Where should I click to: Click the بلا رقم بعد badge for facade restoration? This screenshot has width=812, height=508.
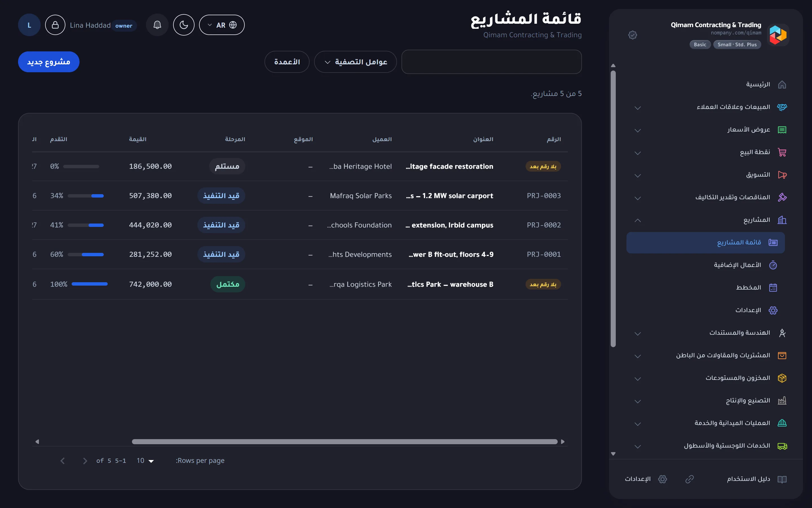543,166
